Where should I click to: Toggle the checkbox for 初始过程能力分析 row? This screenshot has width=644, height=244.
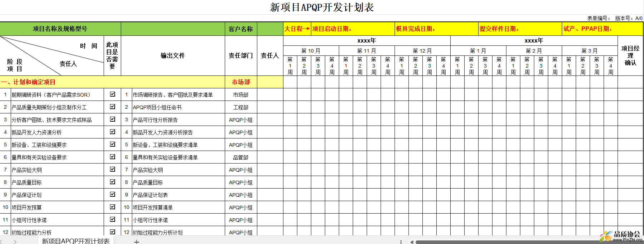[x=113, y=232]
